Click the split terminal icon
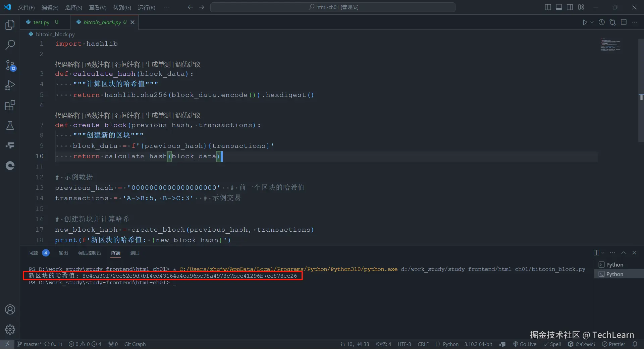 [x=596, y=253]
